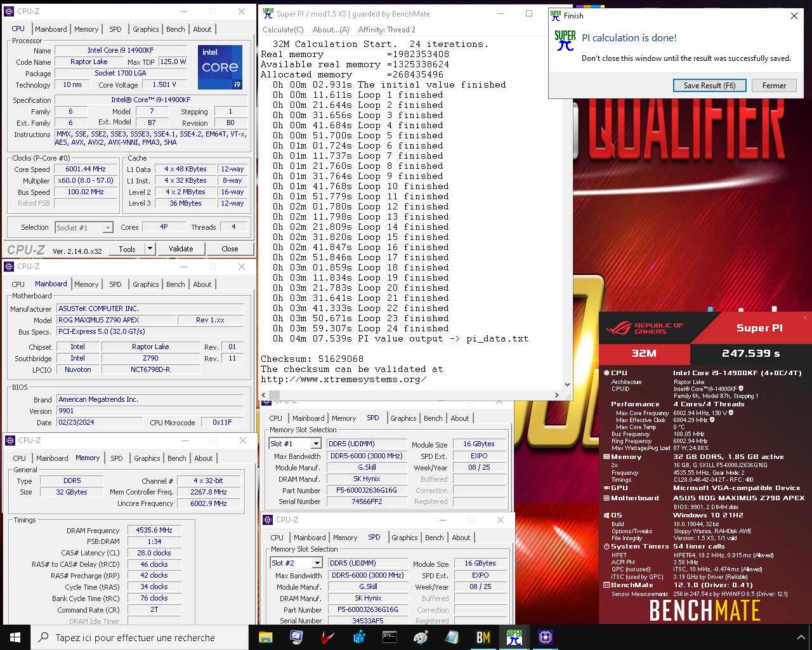Viewport: 812px width, 650px height.
Task: Open the Windows Start menu
Action: [x=15, y=637]
